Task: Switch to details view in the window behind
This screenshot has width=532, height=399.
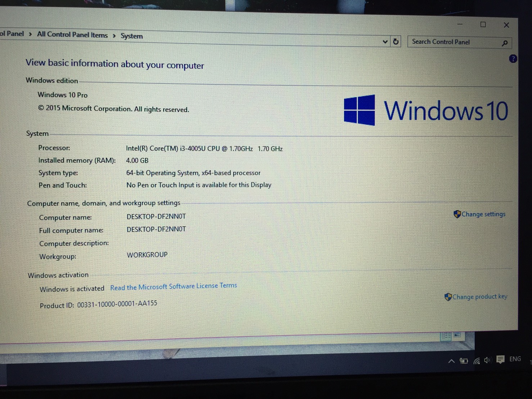Action: 446,336
